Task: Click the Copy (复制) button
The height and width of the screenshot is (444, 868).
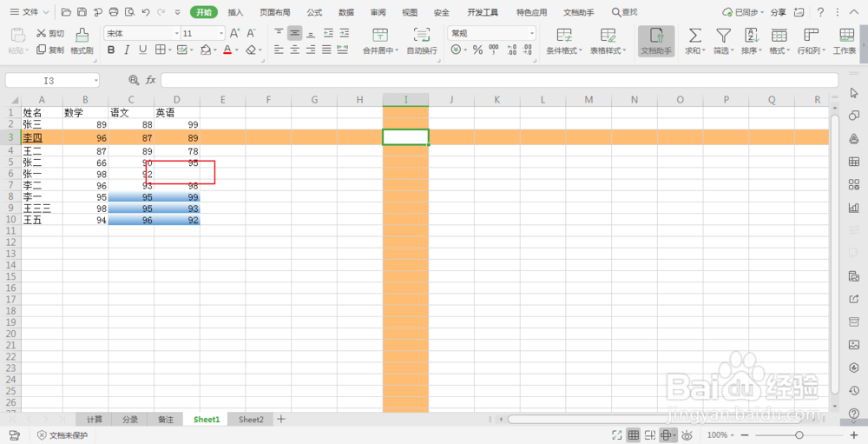Action: [x=50, y=50]
